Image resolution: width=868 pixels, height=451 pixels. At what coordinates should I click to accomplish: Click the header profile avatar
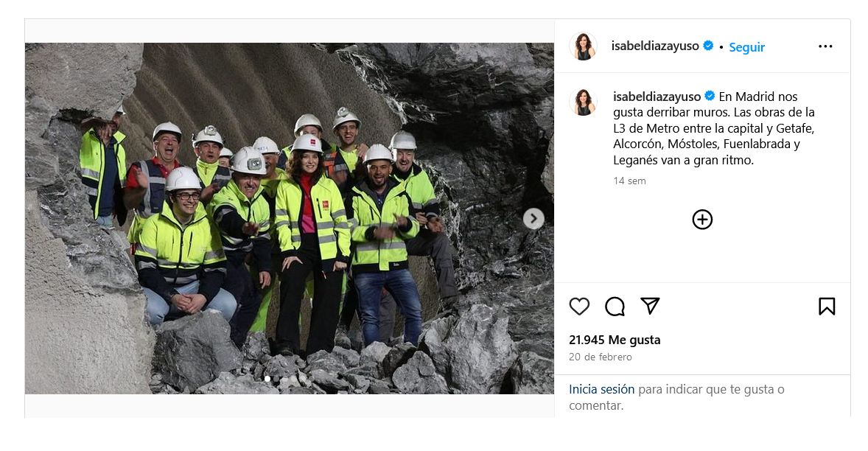pyautogui.click(x=583, y=46)
